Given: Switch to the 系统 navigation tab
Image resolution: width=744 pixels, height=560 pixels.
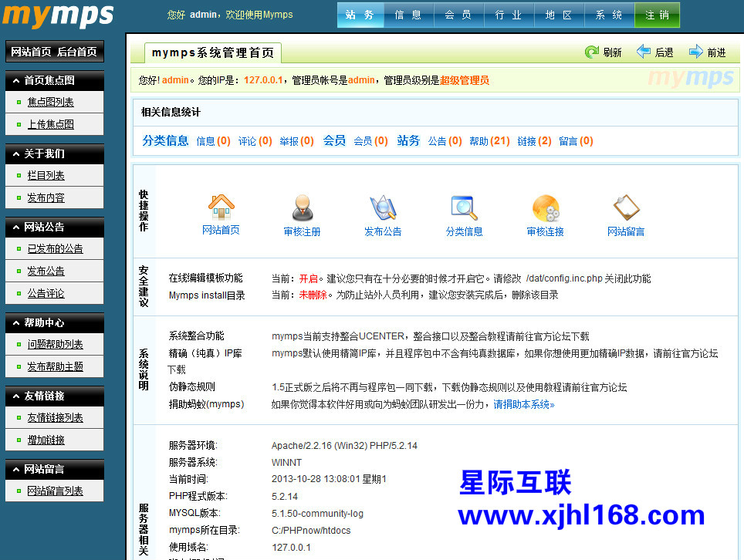Looking at the screenshot, I should (608, 15).
